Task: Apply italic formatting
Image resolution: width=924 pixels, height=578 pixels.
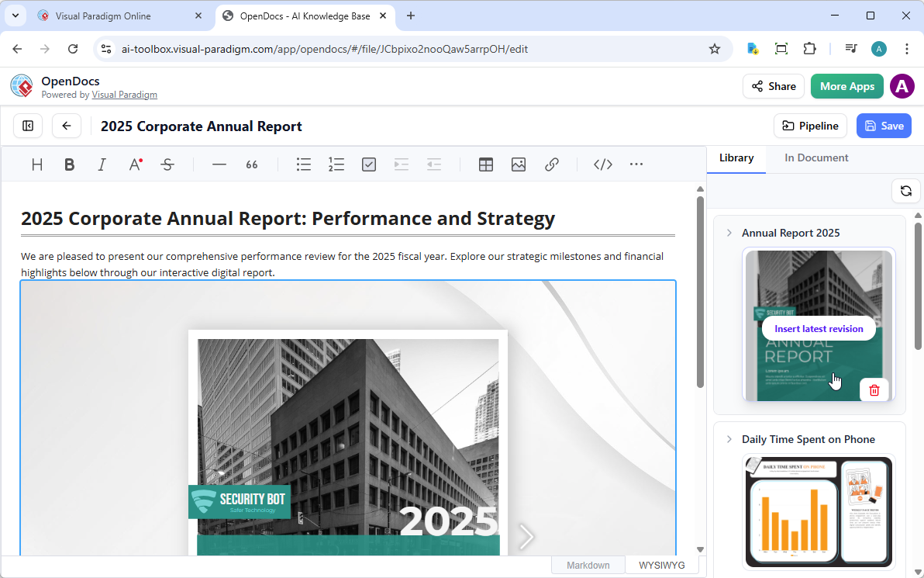Action: click(102, 164)
